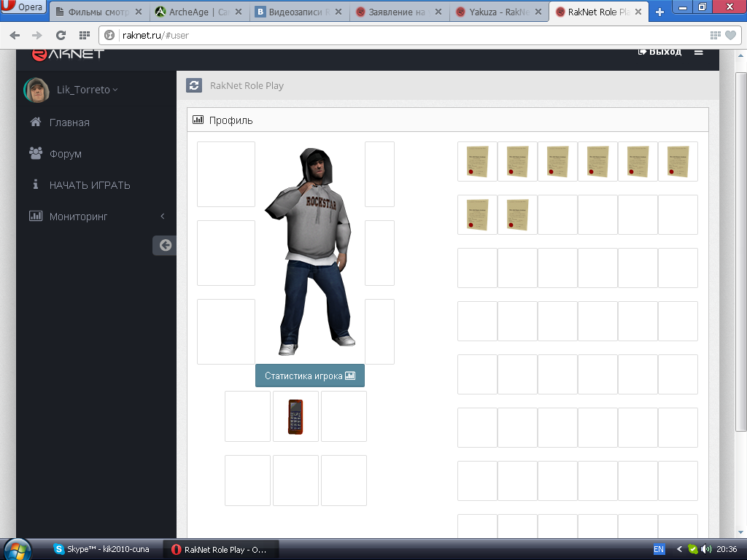Open Skype window from taskbar
The height and width of the screenshot is (560, 747).
pyautogui.click(x=102, y=550)
